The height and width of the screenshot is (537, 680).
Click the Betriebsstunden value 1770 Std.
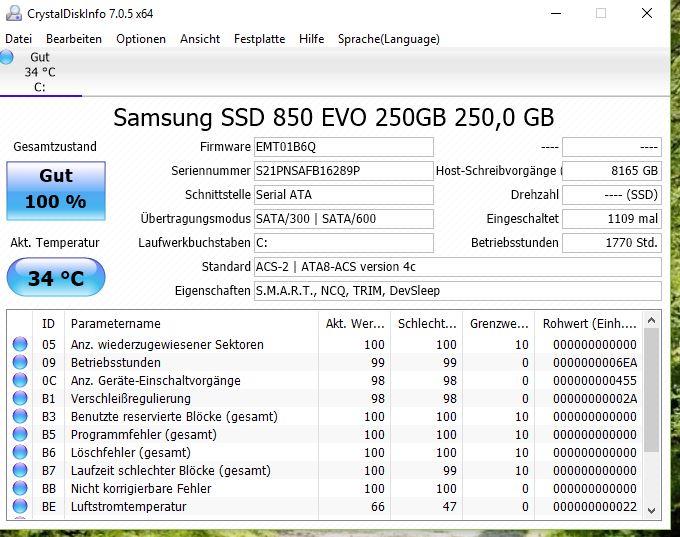click(612, 242)
